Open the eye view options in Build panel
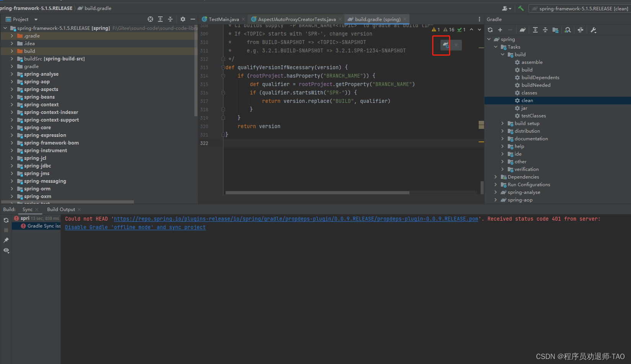Viewport: 631px width, 364px height. pos(6,250)
